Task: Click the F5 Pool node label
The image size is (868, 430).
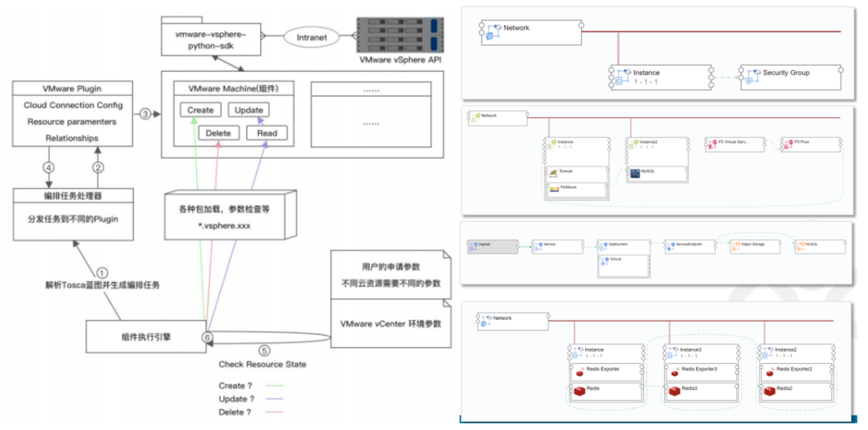Action: coord(801,141)
